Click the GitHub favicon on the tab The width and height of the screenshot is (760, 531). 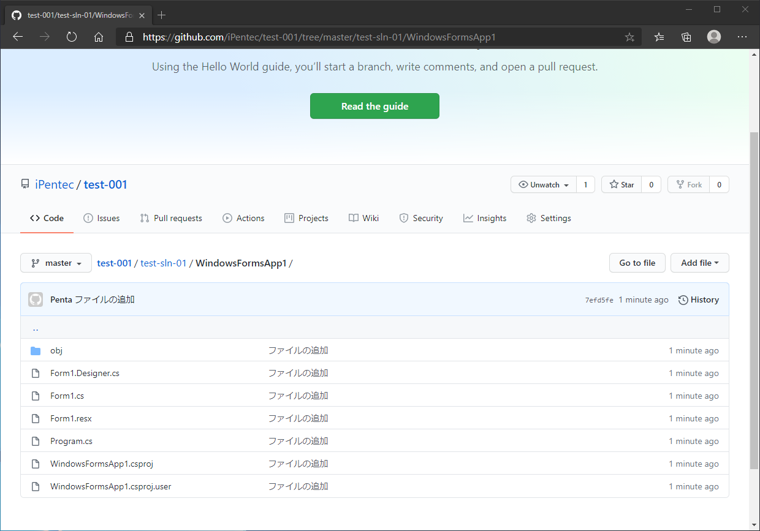point(16,16)
